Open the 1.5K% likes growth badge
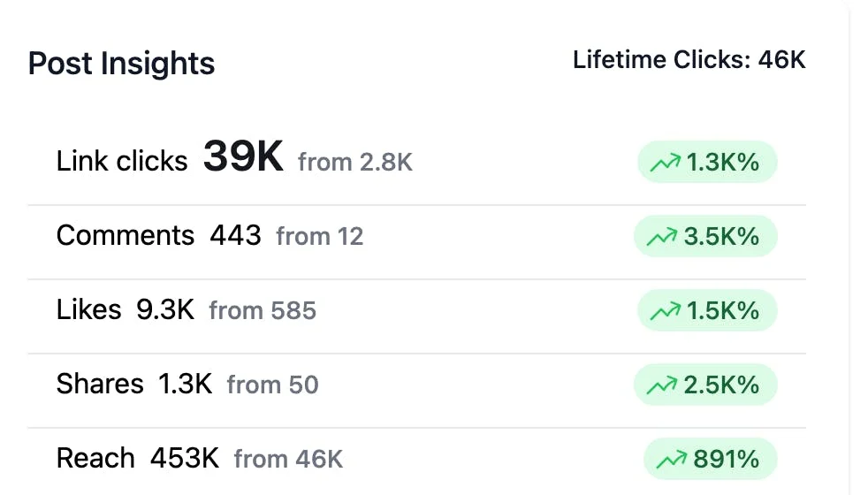Screen dimensions: 868x495 pyautogui.click(x=707, y=310)
